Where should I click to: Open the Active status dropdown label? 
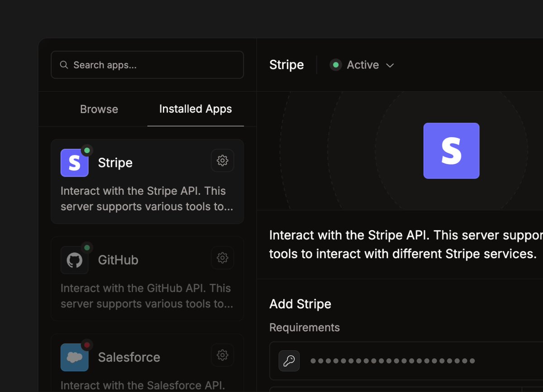362,65
